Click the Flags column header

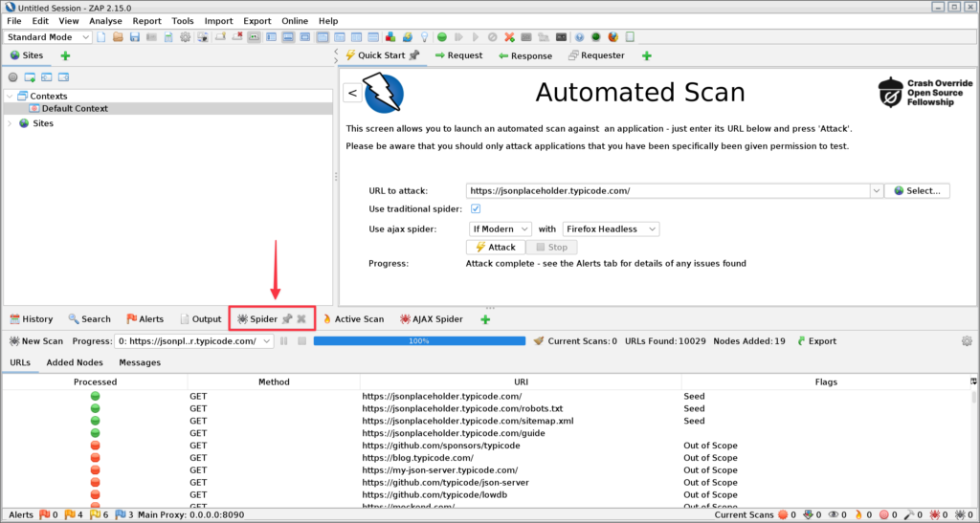(826, 381)
